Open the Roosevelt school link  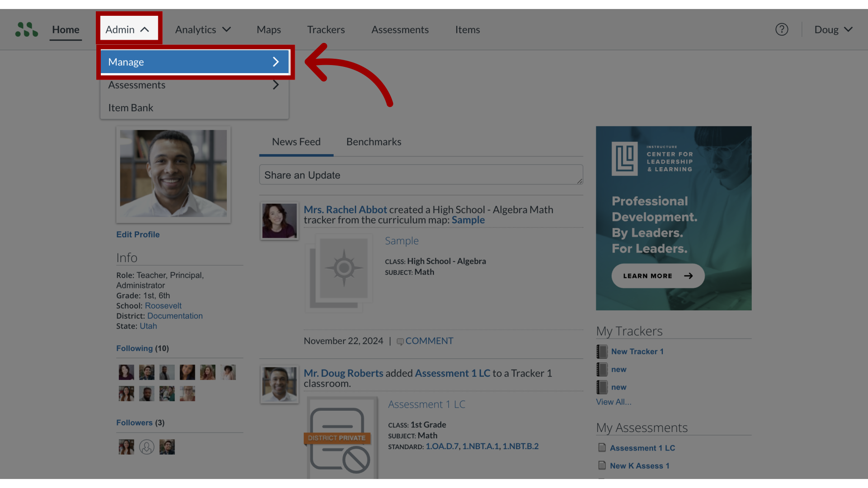click(163, 306)
